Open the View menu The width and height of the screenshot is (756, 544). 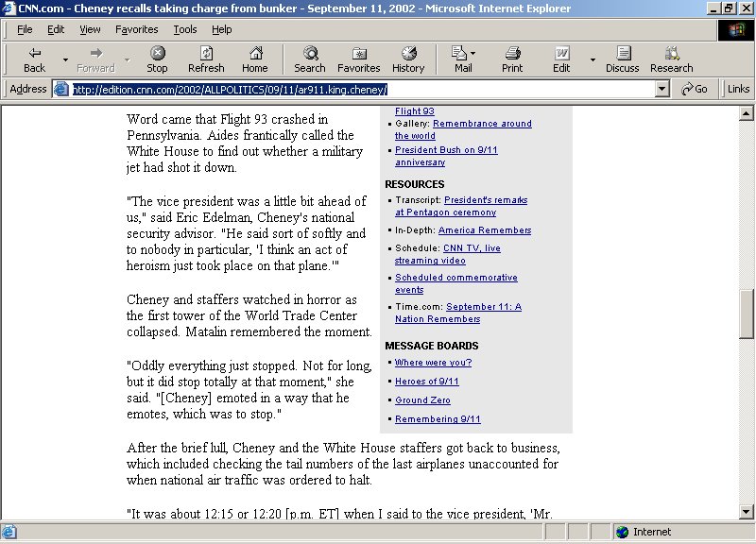90,29
